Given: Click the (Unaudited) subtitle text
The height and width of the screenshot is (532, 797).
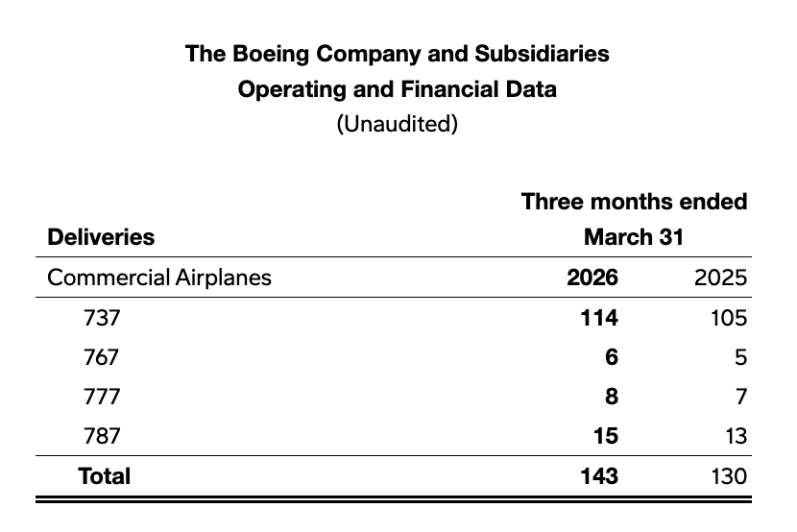Looking at the screenshot, I should (398, 124).
